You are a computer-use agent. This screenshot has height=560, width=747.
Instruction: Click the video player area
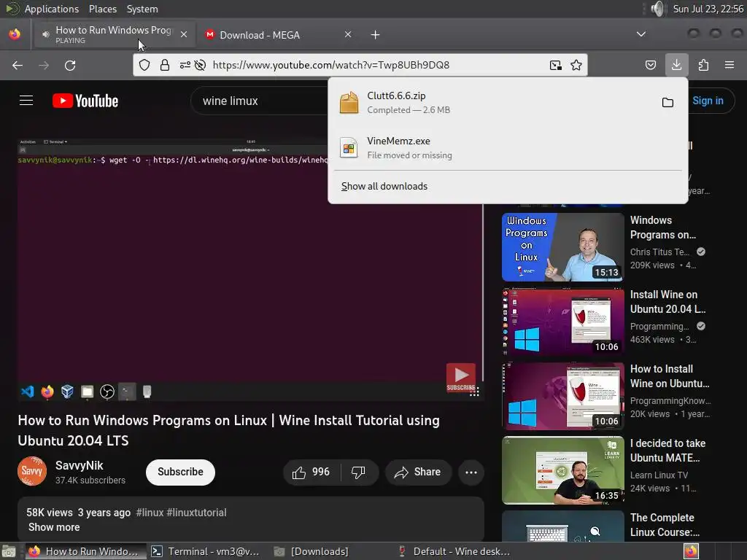coord(251,269)
